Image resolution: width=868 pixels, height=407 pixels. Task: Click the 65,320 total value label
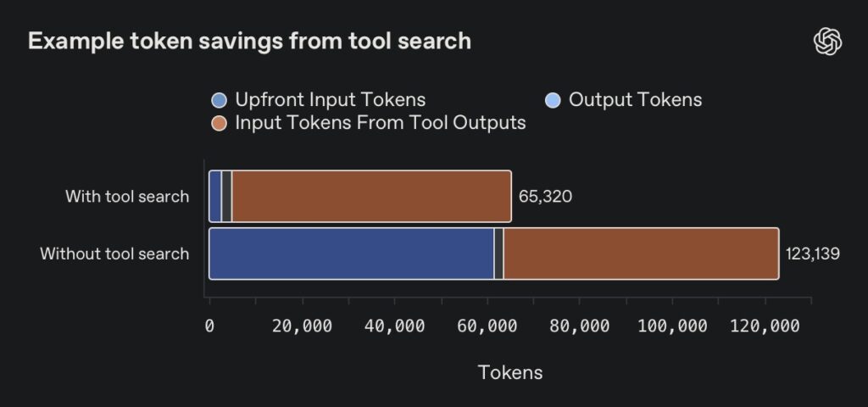coord(543,198)
